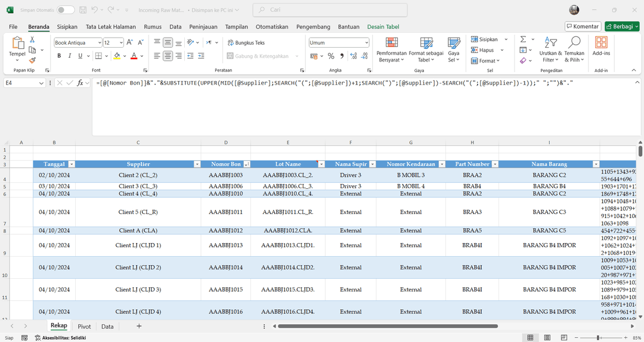Collapse the formula bar chevron
This screenshot has height=342, width=644.
tap(637, 83)
